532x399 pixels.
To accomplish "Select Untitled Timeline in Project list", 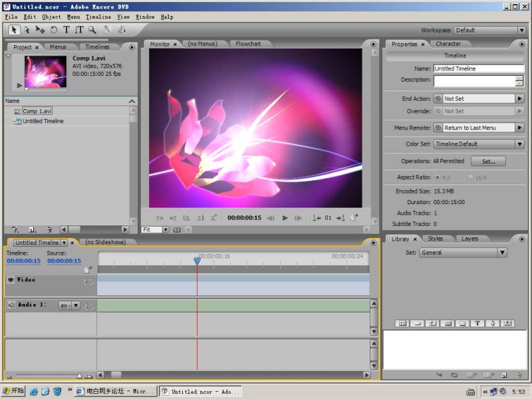I will tap(43, 121).
